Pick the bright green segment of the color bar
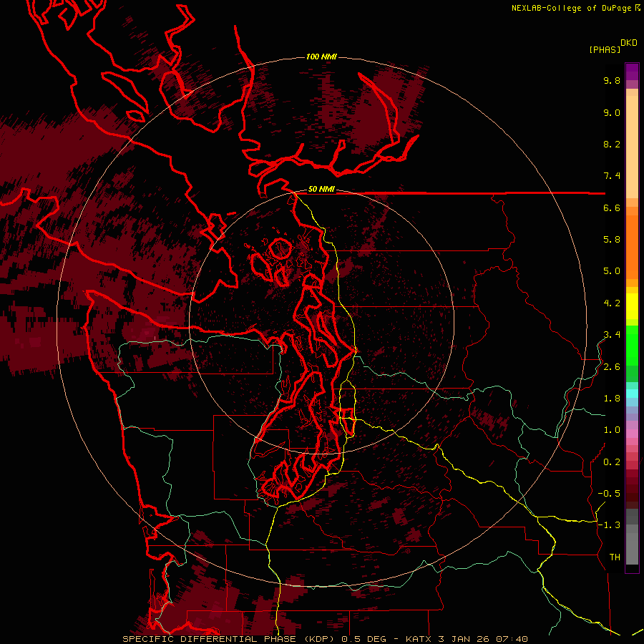644x644 pixels. [x=632, y=346]
